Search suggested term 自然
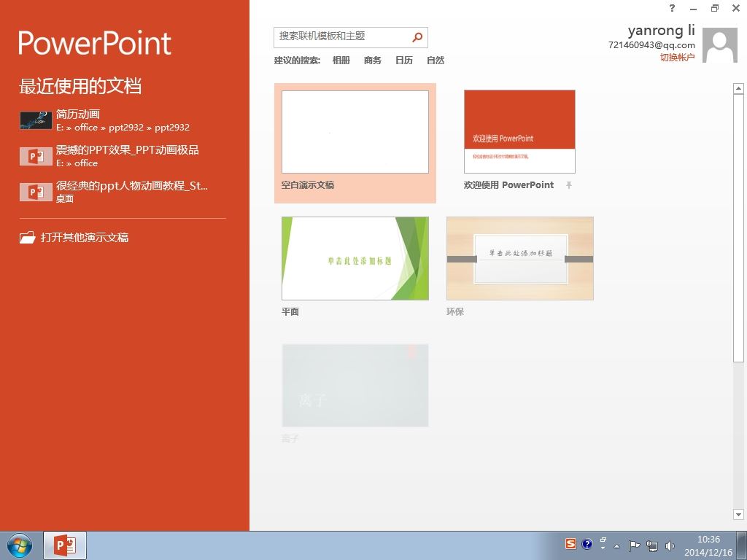 tap(436, 61)
